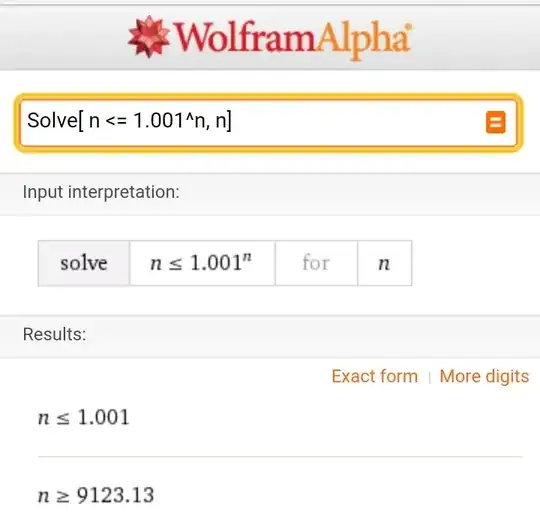The image size is (540, 527).
Task: Select the result n ≥ 9123.13
Action: coord(96,495)
